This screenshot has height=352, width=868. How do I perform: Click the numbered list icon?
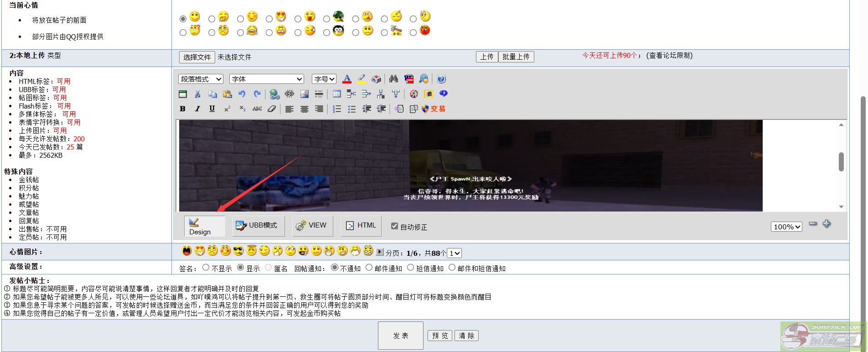[x=337, y=109]
